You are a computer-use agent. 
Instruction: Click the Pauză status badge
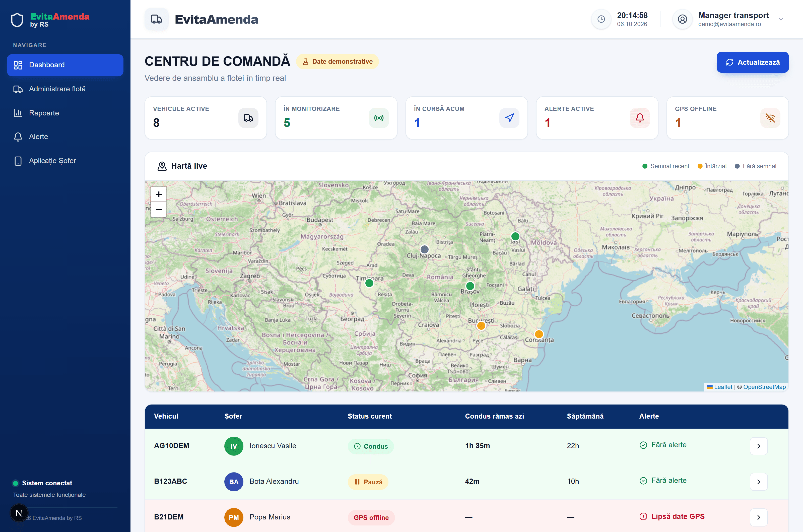pos(368,482)
